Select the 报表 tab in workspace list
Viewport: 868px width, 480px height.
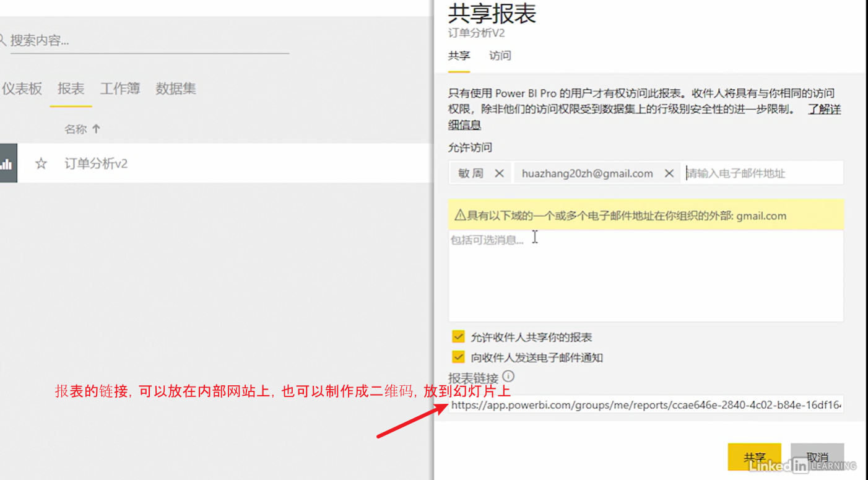(x=71, y=89)
